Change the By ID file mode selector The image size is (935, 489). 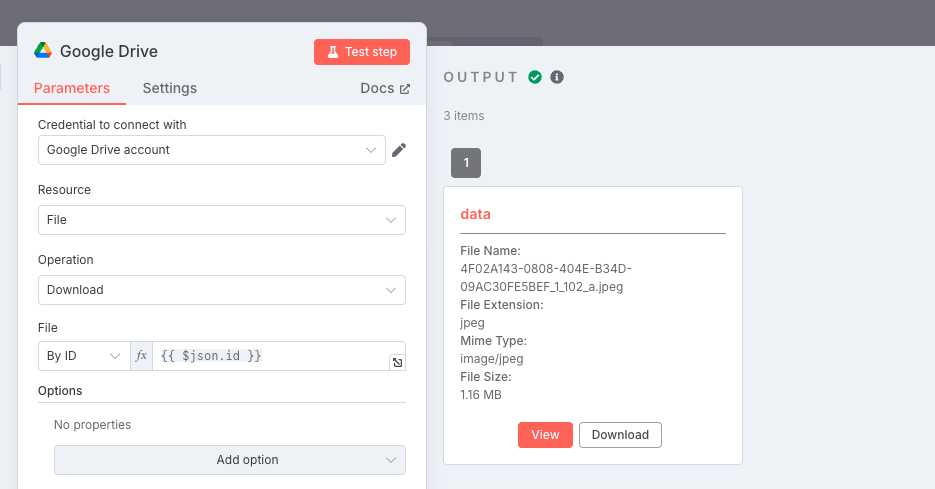tap(84, 356)
